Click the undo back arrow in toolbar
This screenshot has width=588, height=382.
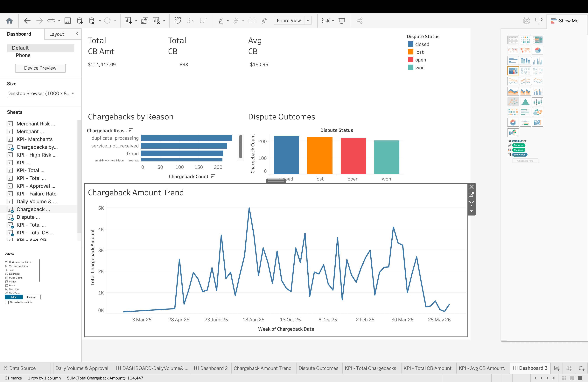coord(27,20)
